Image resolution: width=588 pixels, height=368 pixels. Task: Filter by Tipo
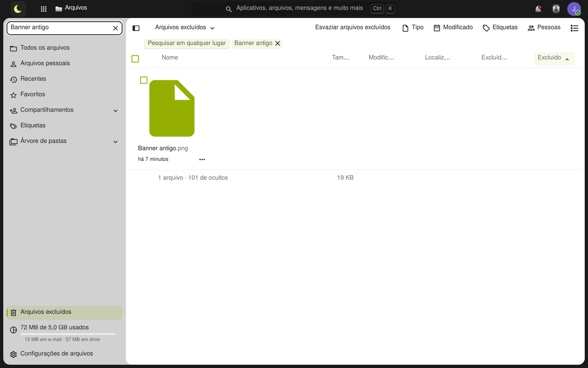413,28
